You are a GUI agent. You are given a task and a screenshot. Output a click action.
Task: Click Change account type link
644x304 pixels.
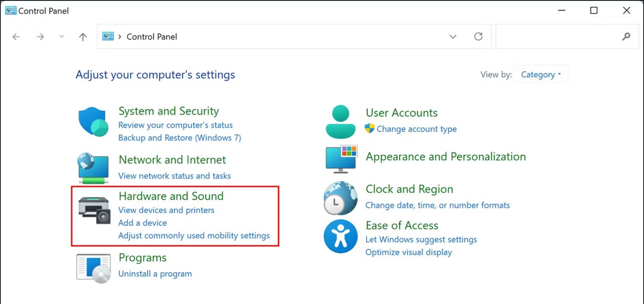point(416,129)
